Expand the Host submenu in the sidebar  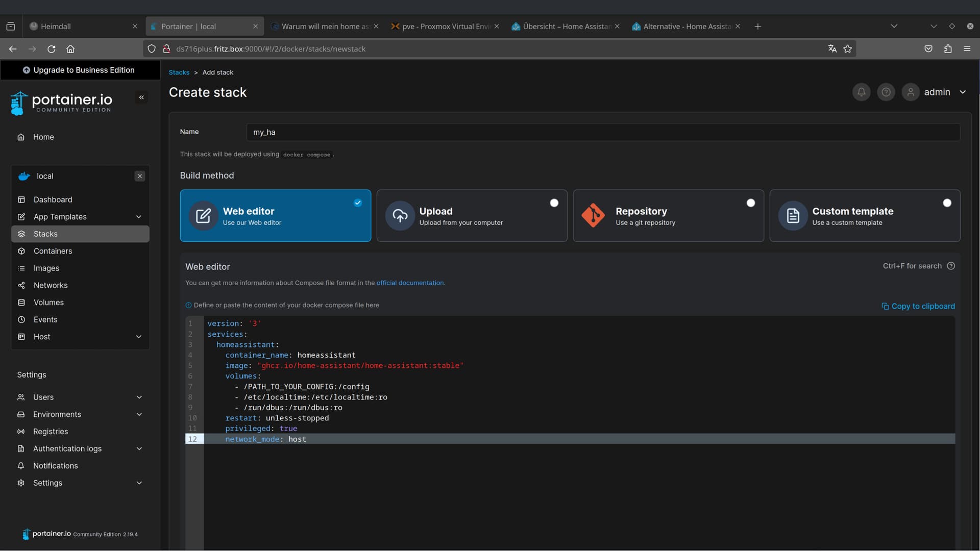point(138,337)
